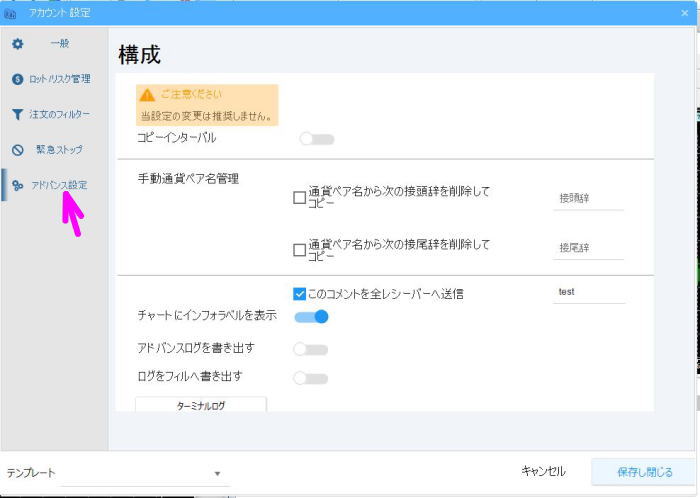Click the 保存し閉じる button
The height and width of the screenshot is (498, 700).
point(644,472)
